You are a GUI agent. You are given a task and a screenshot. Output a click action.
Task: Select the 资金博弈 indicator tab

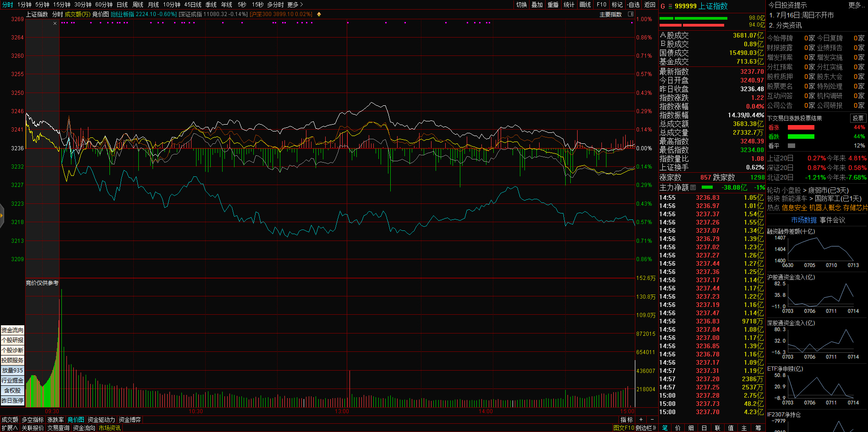point(130,420)
